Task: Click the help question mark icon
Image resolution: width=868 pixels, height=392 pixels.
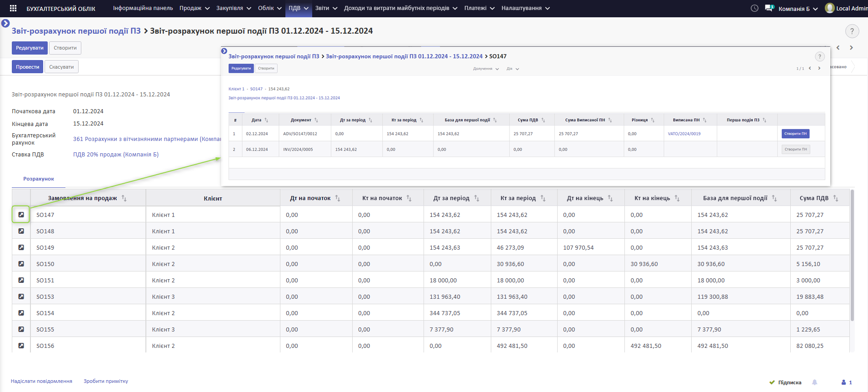Action: click(x=852, y=31)
